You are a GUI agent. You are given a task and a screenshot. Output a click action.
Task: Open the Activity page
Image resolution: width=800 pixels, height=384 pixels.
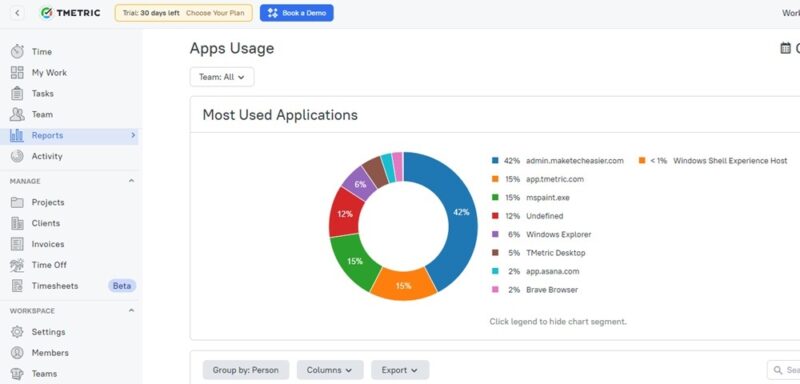coord(47,156)
